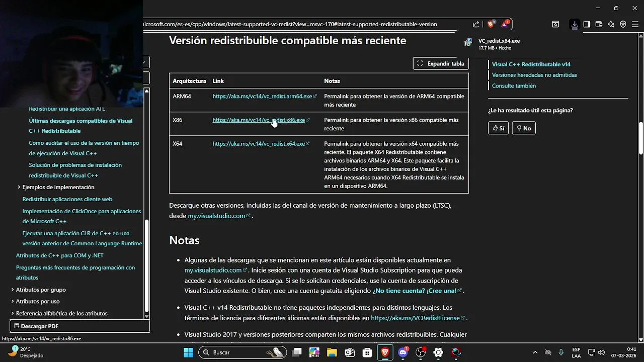The width and height of the screenshot is (644, 362).
Task: Click Expandir tabla button
Action: tap(441, 64)
